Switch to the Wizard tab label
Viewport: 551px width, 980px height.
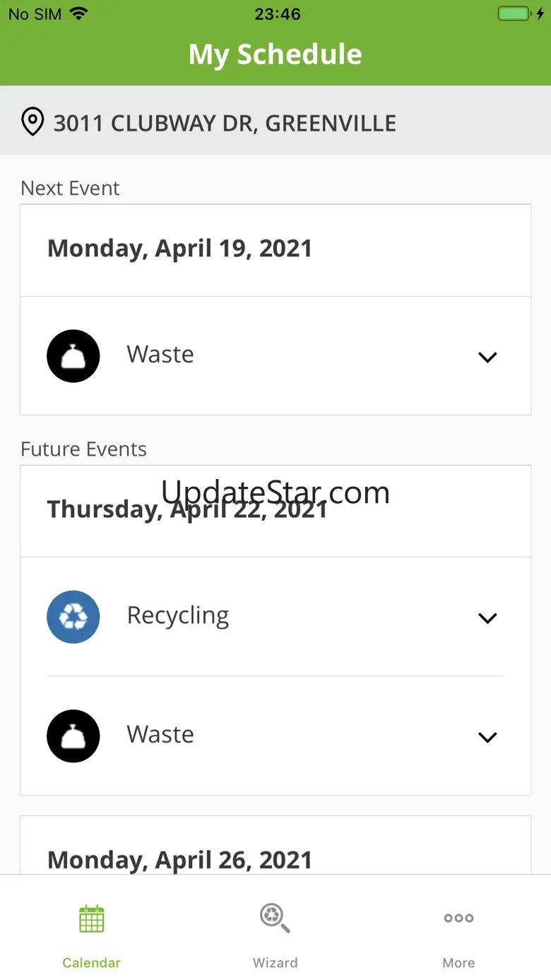coord(275,962)
